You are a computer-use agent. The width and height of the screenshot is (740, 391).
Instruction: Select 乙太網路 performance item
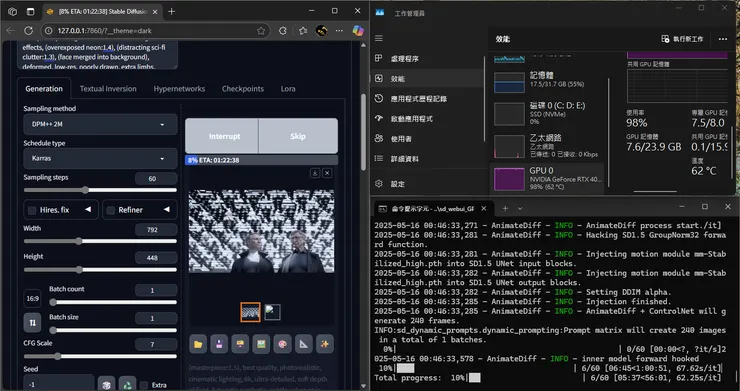tap(547, 145)
